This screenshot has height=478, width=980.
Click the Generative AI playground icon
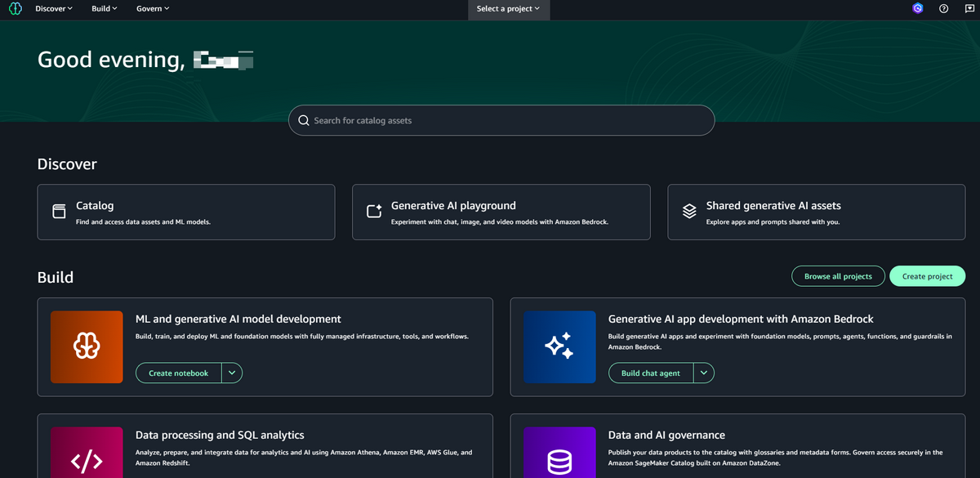[374, 212]
